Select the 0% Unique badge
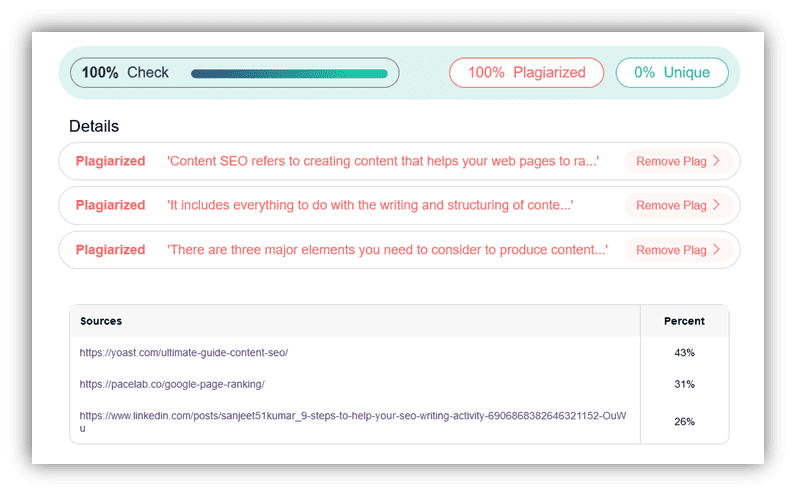The width and height of the screenshot is (796, 496). coord(672,73)
